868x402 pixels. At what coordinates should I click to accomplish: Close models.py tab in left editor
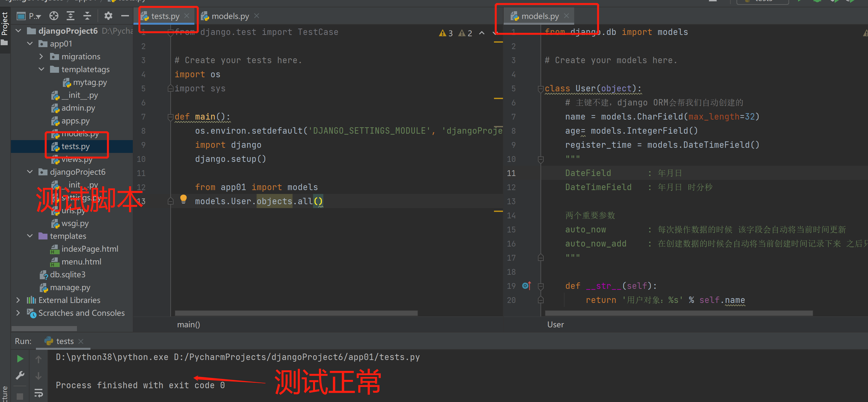257,16
